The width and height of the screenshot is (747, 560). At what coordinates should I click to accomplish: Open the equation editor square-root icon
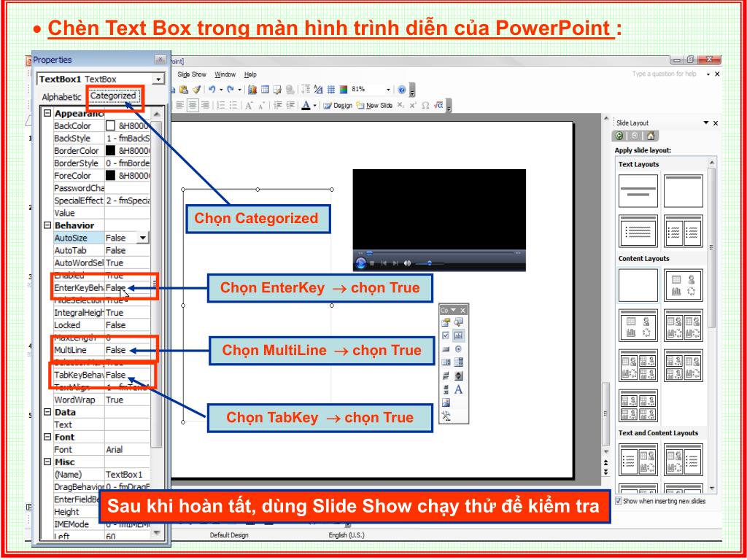438,105
